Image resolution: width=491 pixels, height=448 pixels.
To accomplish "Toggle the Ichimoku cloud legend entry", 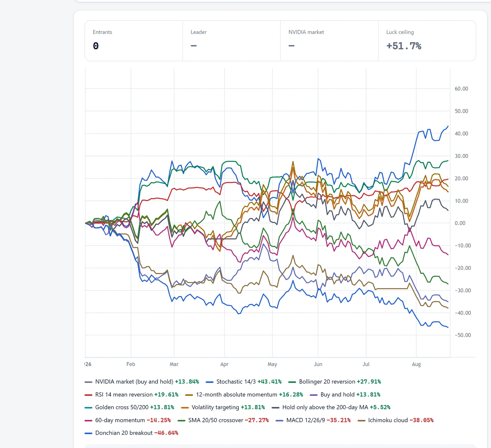I will (396, 420).
